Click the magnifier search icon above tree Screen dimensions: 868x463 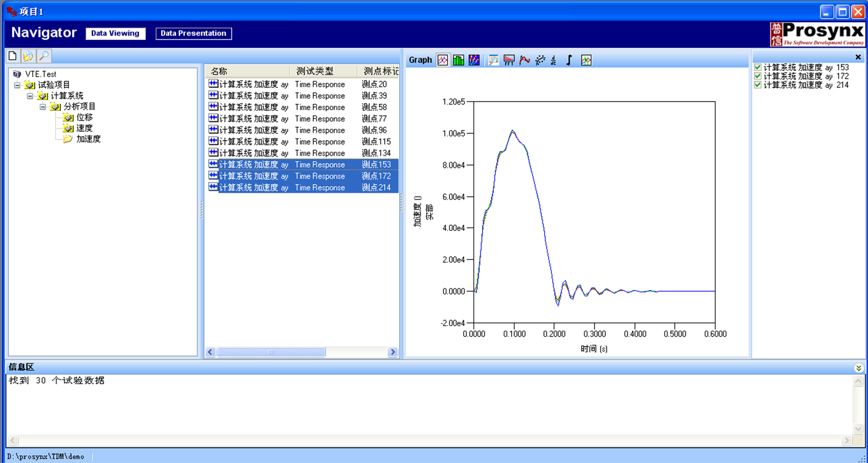pos(44,56)
